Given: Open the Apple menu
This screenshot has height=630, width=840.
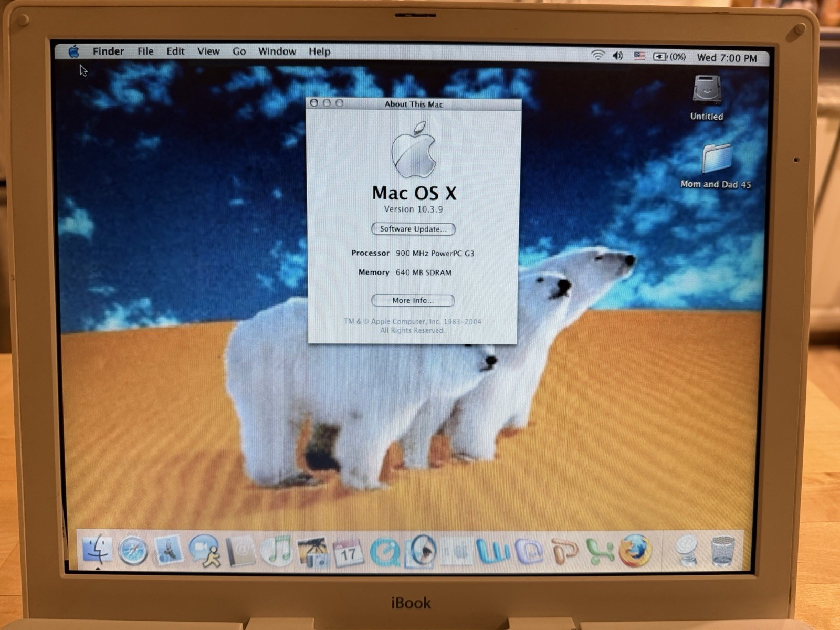Looking at the screenshot, I should [x=74, y=51].
